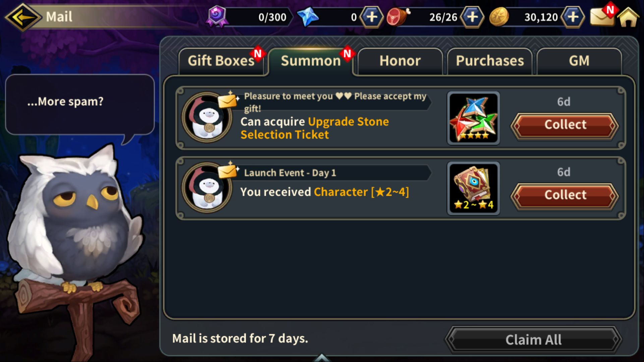
Task: Collect the Upgrade Stone Selection Ticket
Action: click(565, 125)
